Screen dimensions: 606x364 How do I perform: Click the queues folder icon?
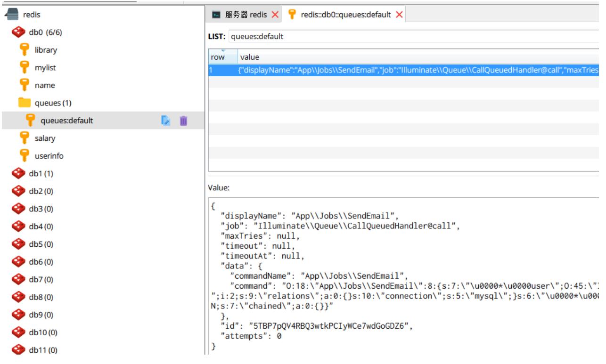(24, 103)
